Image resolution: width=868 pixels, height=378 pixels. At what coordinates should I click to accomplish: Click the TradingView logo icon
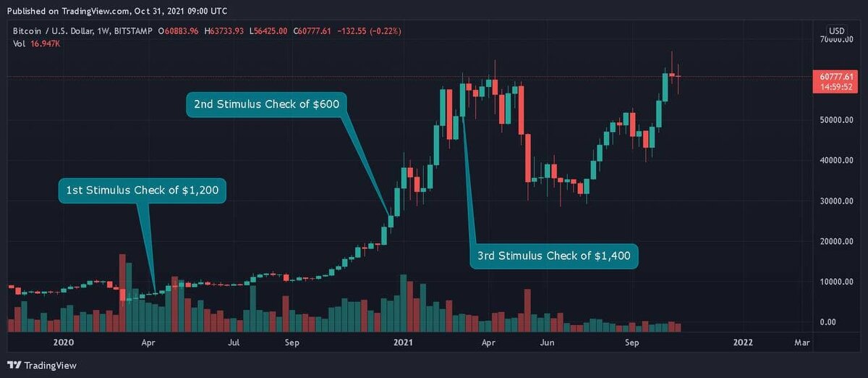pos(14,365)
